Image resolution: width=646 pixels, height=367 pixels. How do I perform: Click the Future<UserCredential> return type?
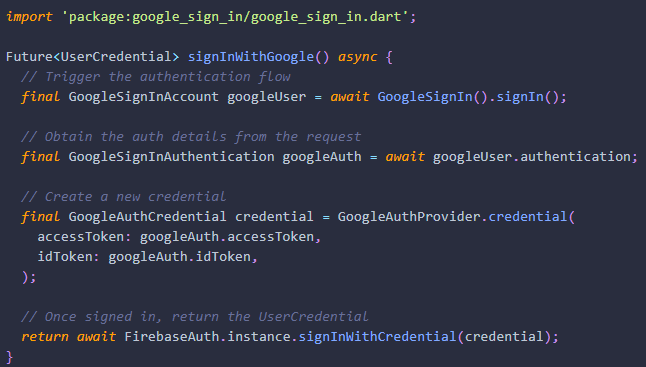click(93, 56)
